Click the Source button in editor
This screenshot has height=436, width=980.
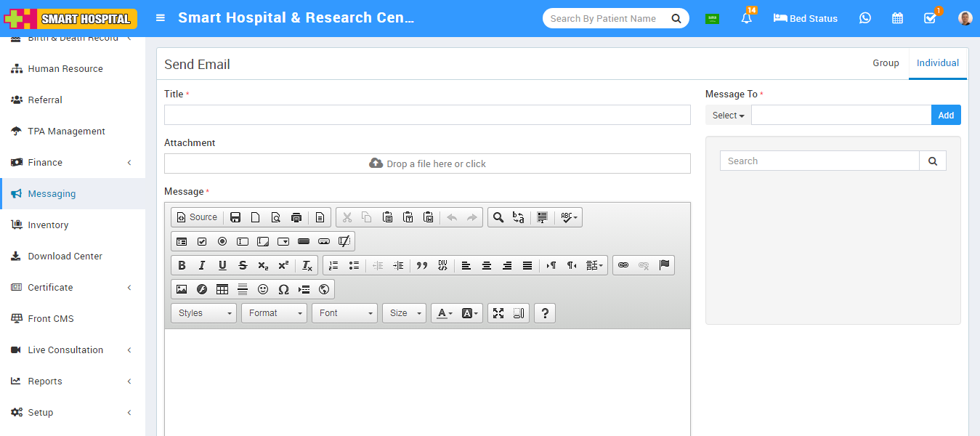[x=197, y=217]
